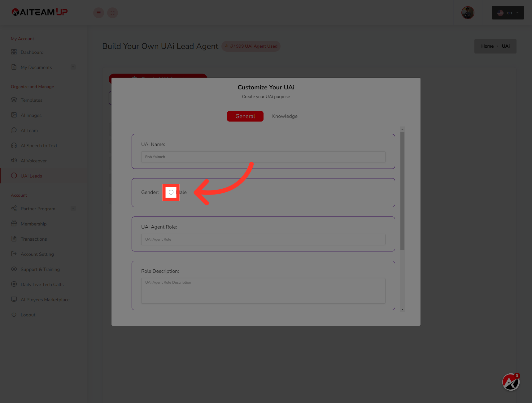Click the scrollbar up arrow in dialog

pyautogui.click(x=402, y=129)
